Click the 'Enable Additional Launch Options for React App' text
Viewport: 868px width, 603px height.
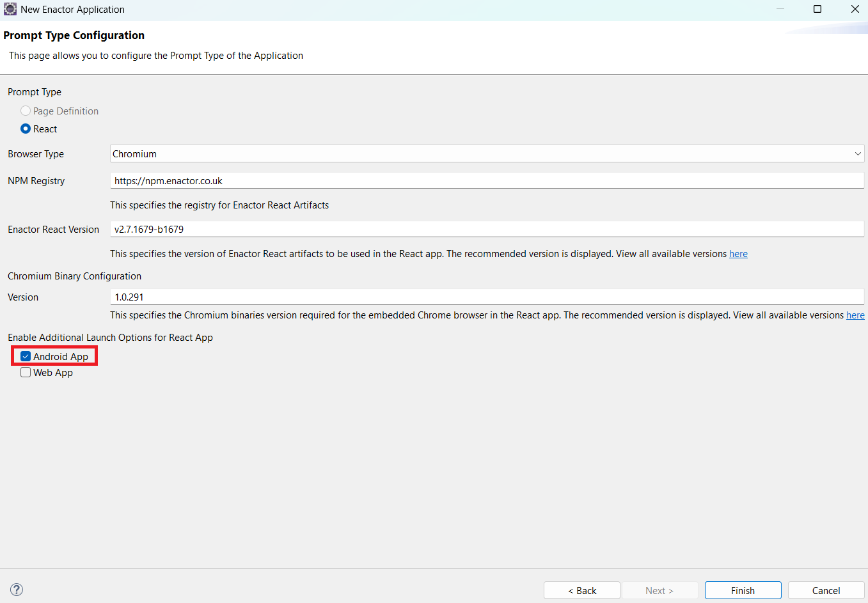coord(110,337)
